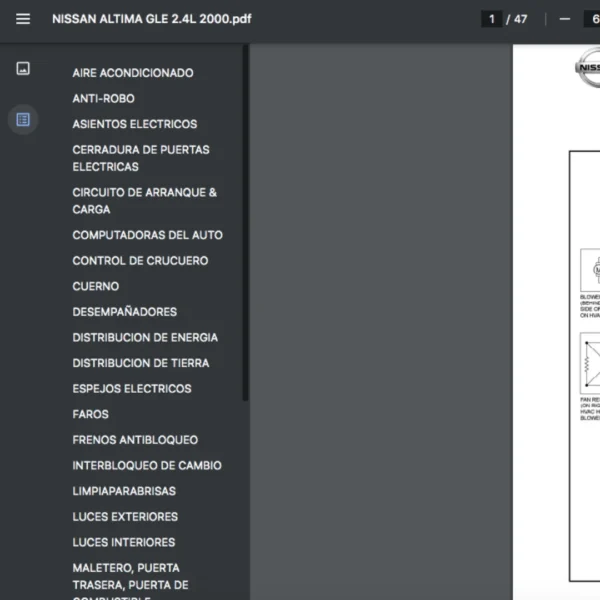Select the FAROS outline entry
600x600 pixels.
tap(90, 414)
